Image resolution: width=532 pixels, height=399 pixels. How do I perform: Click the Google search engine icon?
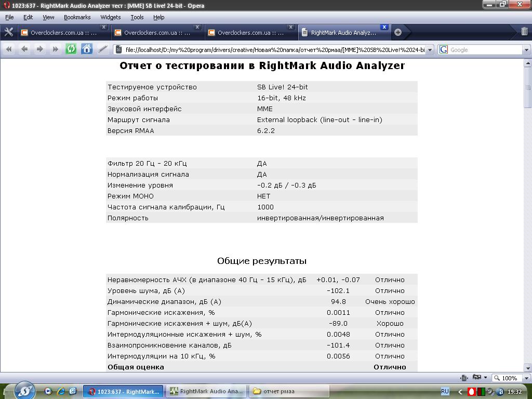pos(444,49)
